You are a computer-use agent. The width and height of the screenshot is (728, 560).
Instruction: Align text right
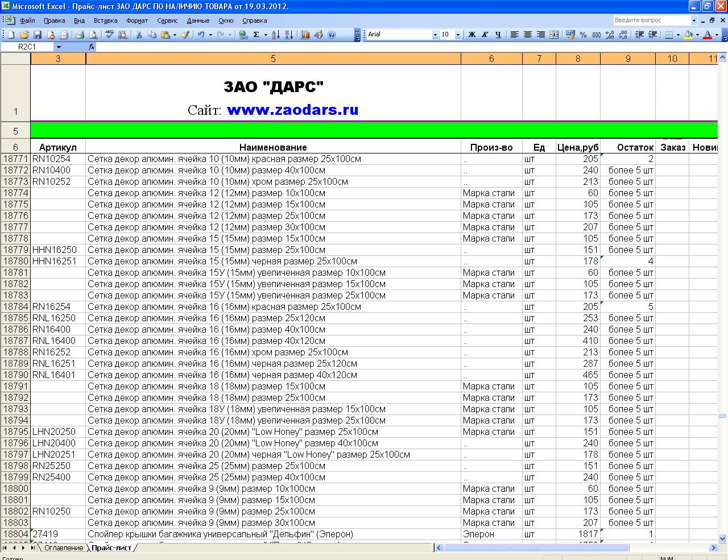point(541,35)
